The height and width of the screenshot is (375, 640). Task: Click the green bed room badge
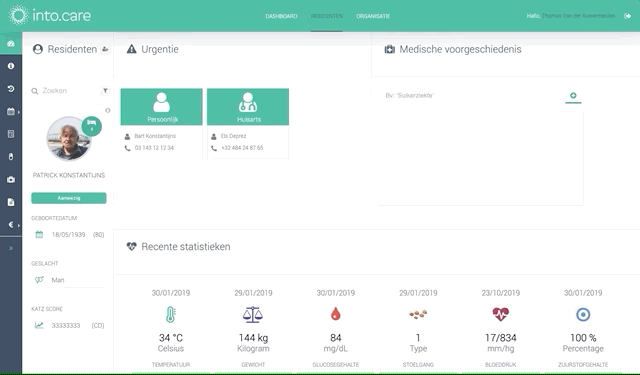coord(91,125)
